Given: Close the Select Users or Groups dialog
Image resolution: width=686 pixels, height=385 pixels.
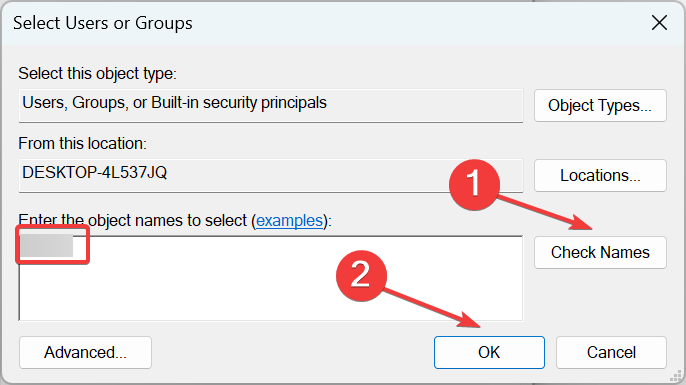Looking at the screenshot, I should pos(659,23).
